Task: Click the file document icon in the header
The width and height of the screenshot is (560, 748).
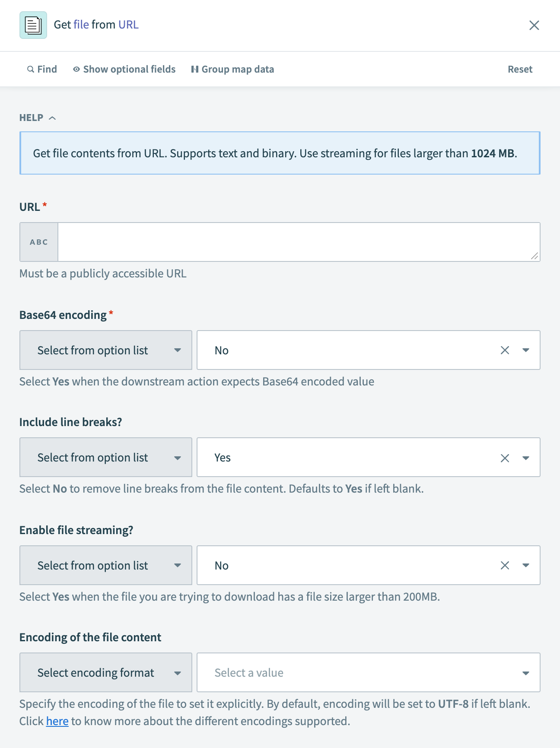Action: pyautogui.click(x=33, y=25)
